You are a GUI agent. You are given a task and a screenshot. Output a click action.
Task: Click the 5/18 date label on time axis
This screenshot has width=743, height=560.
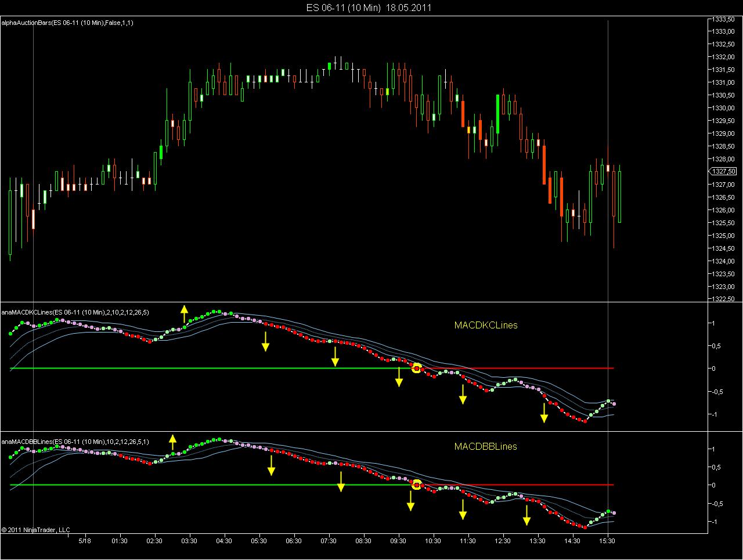tap(85, 541)
